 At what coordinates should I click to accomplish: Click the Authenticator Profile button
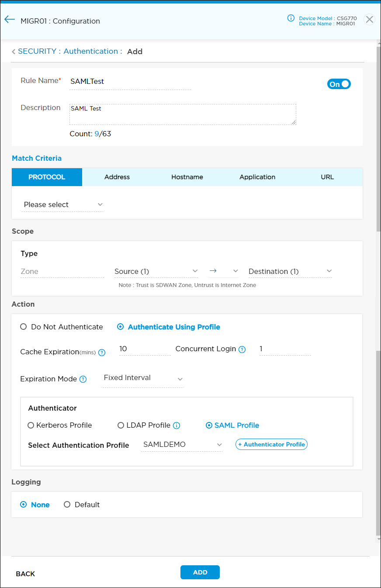click(271, 444)
